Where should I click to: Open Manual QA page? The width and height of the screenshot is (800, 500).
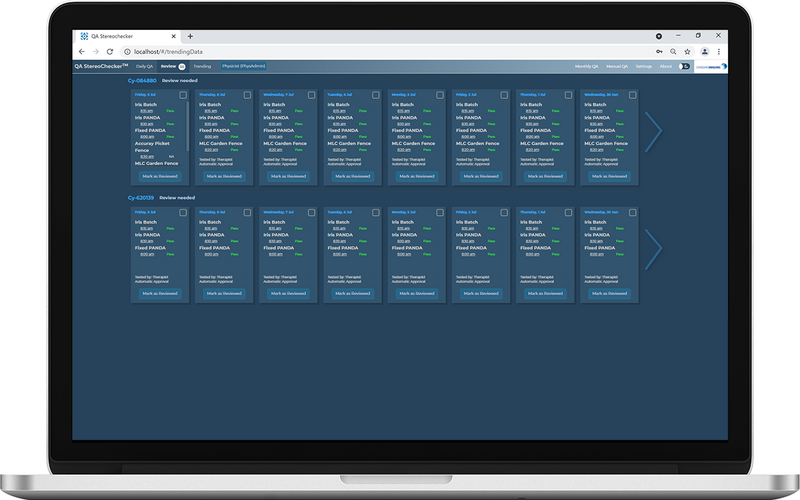point(617,66)
